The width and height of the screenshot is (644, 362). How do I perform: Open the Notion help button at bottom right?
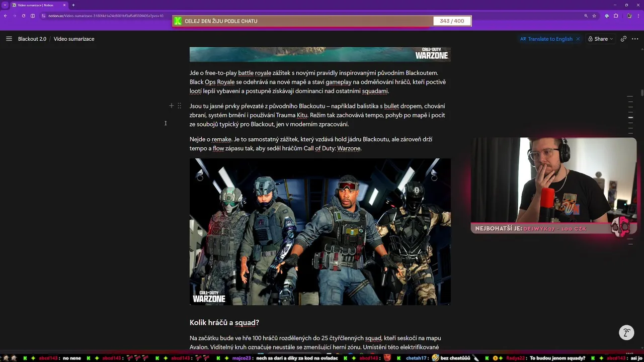(x=626, y=332)
